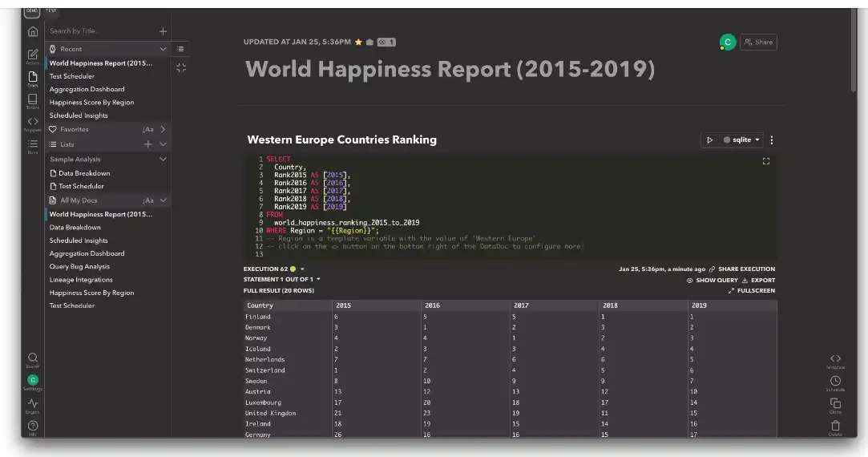The width and height of the screenshot is (868, 457).
Task: Click the contents list icon beside Recent
Action: pos(180,49)
